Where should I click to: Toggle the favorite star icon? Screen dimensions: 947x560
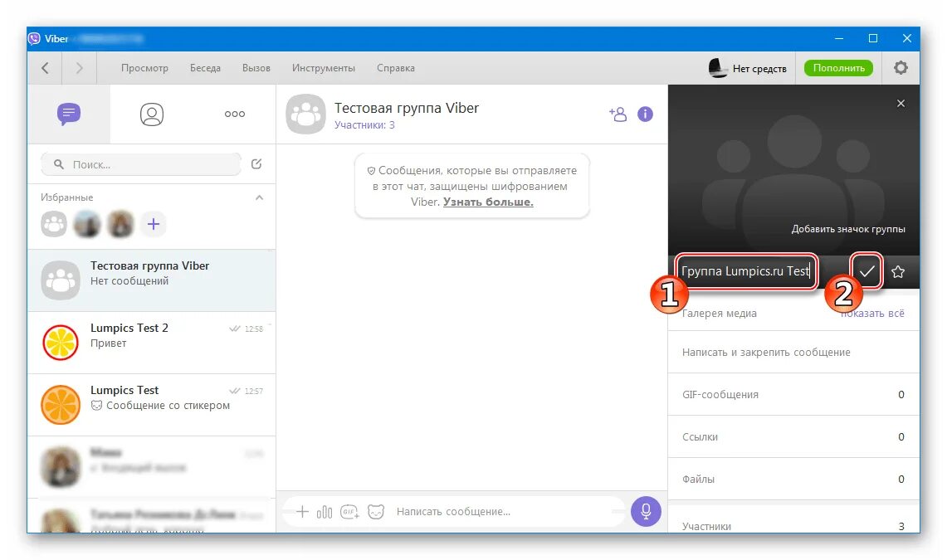[898, 271]
